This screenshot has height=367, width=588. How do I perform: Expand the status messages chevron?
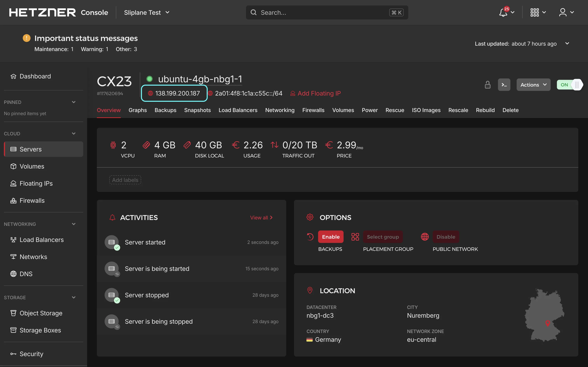(567, 43)
